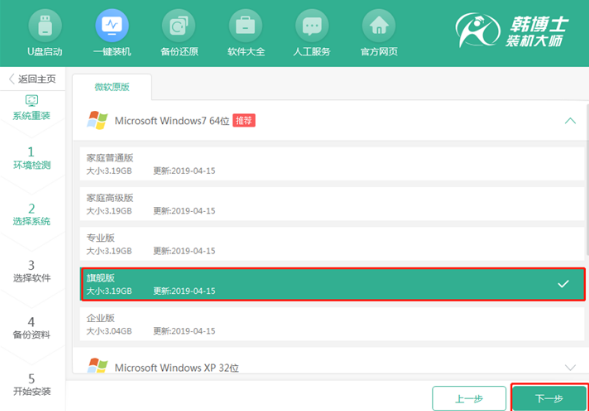Viewport: 589px width, 411px height.
Task: Click the Windows logo beside Windows7 64位
Action: pos(97,120)
